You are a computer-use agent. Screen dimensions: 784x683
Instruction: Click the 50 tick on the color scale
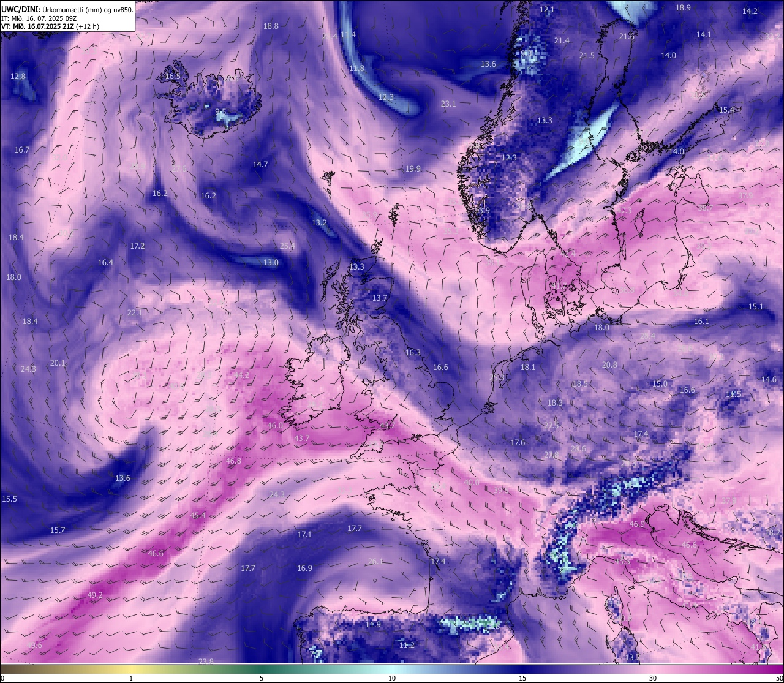pyautogui.click(x=780, y=678)
